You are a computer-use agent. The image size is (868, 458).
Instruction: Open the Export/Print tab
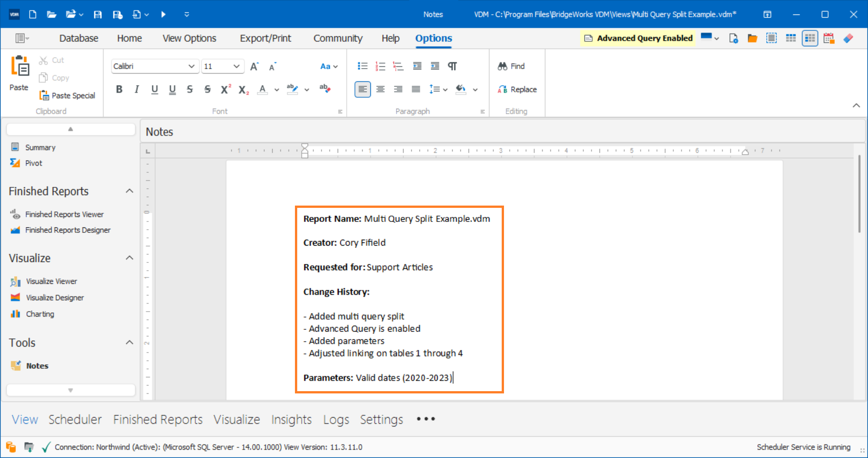point(265,38)
